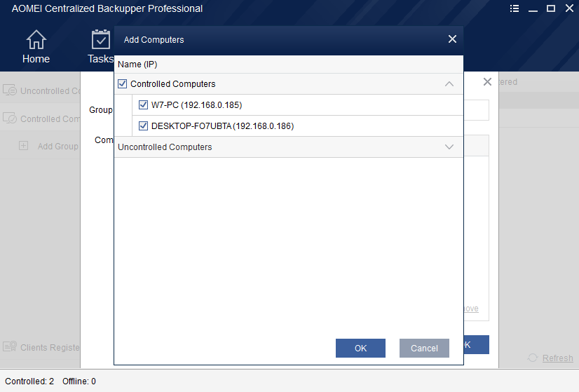Screen dimensions: 579x392
Task: Select Controlled Computers in sidebar
Action: pos(41,119)
